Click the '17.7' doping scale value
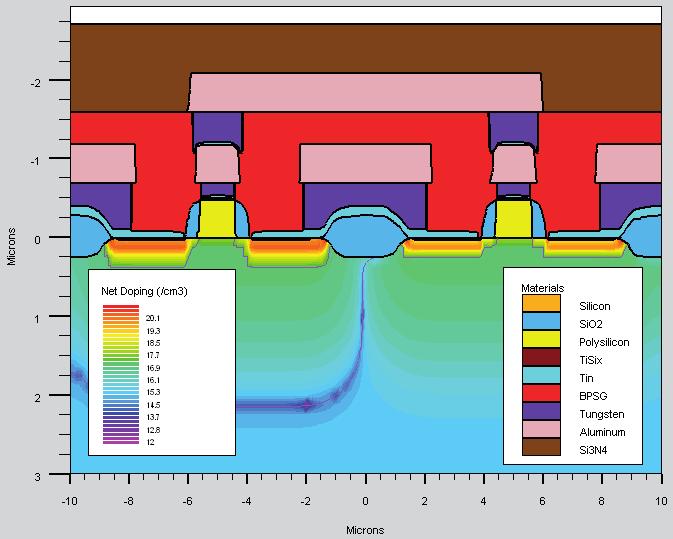Screen dimensions: 673x539 pos(152,355)
